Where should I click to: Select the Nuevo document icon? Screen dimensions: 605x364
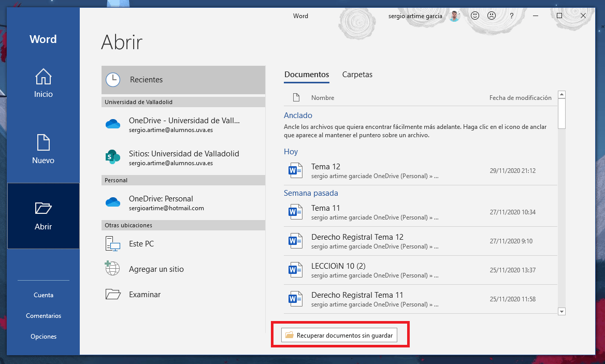[x=44, y=143]
